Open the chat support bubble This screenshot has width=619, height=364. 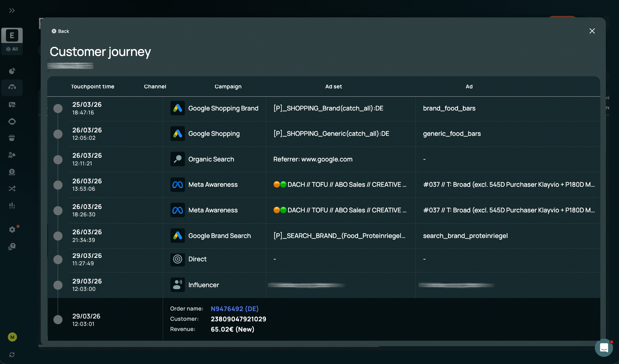(x=604, y=347)
